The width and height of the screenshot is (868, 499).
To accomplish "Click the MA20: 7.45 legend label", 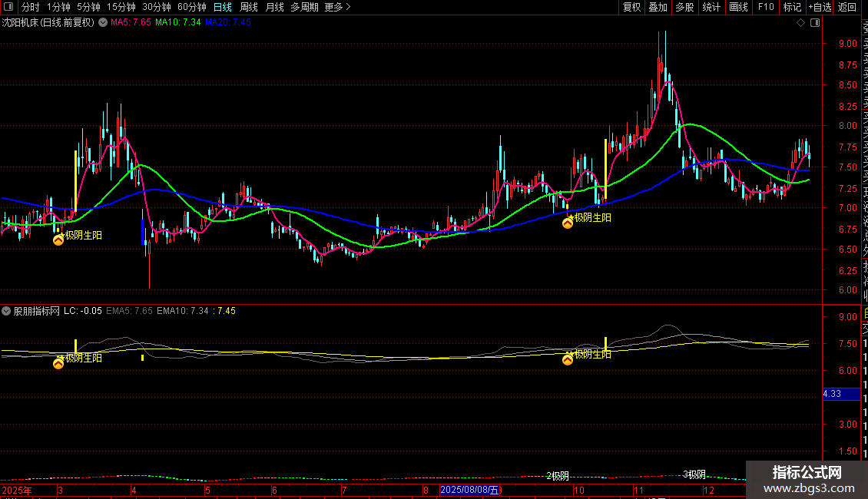I will pyautogui.click(x=227, y=22).
